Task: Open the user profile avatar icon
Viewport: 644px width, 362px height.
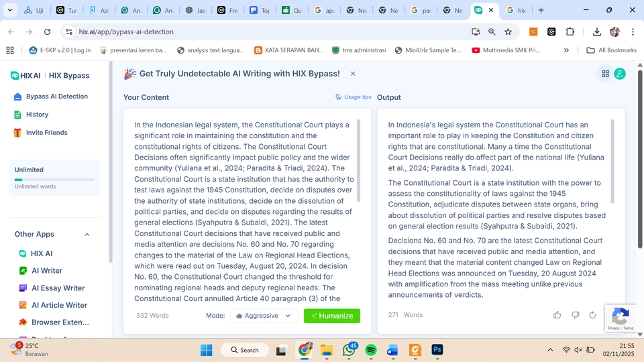Action: (620, 74)
